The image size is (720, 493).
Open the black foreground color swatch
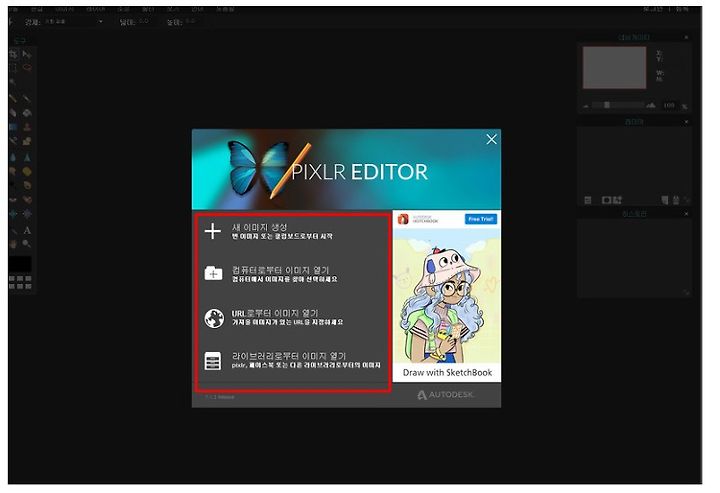pyautogui.click(x=20, y=264)
